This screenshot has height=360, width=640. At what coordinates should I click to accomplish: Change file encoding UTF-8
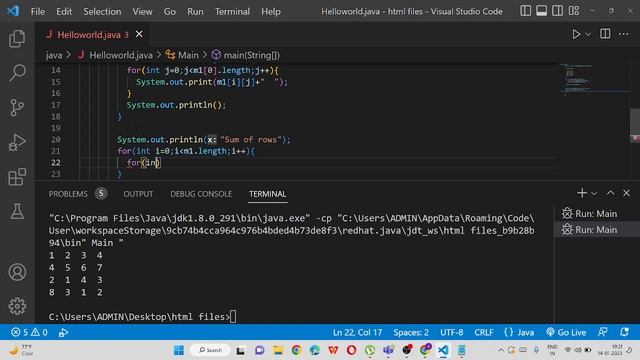click(x=451, y=333)
